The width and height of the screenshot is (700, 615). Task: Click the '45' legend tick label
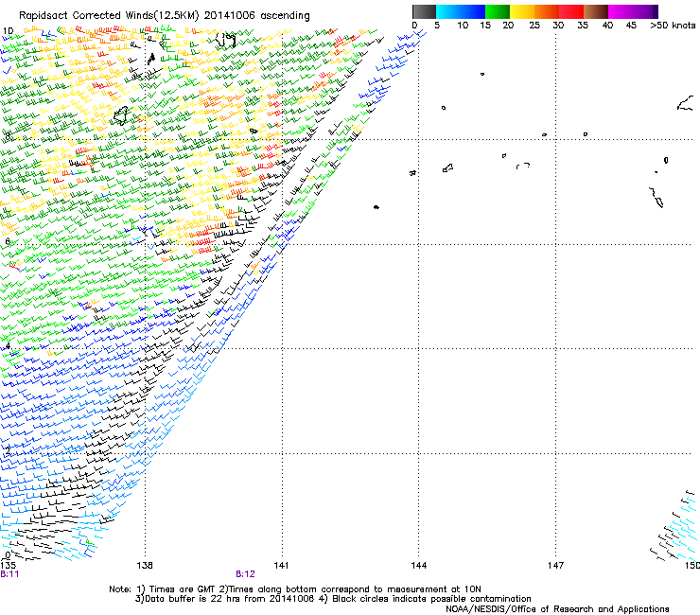(x=631, y=26)
